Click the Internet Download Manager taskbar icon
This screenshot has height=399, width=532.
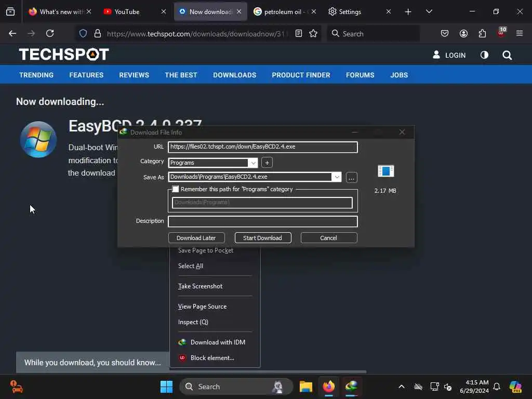point(351,387)
